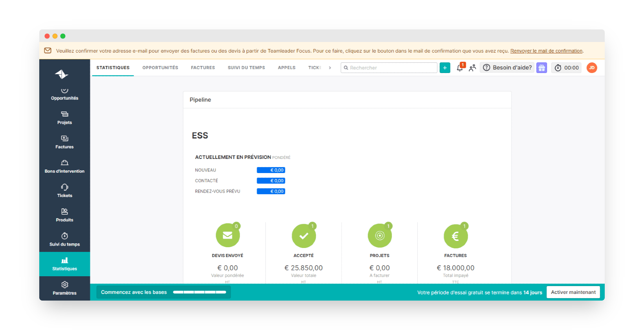Switch to the Factures tab

[x=203, y=67]
